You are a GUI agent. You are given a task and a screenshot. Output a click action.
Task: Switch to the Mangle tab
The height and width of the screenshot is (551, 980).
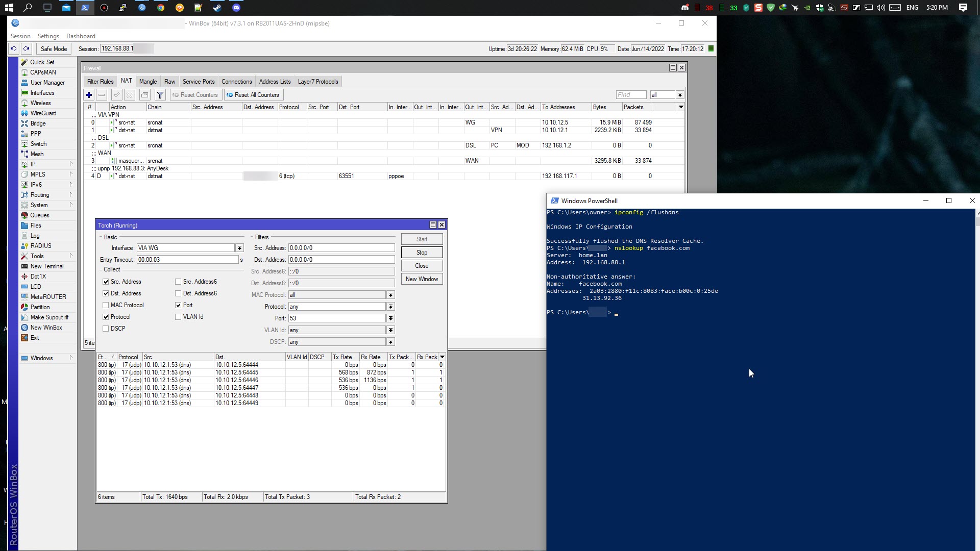(x=148, y=82)
